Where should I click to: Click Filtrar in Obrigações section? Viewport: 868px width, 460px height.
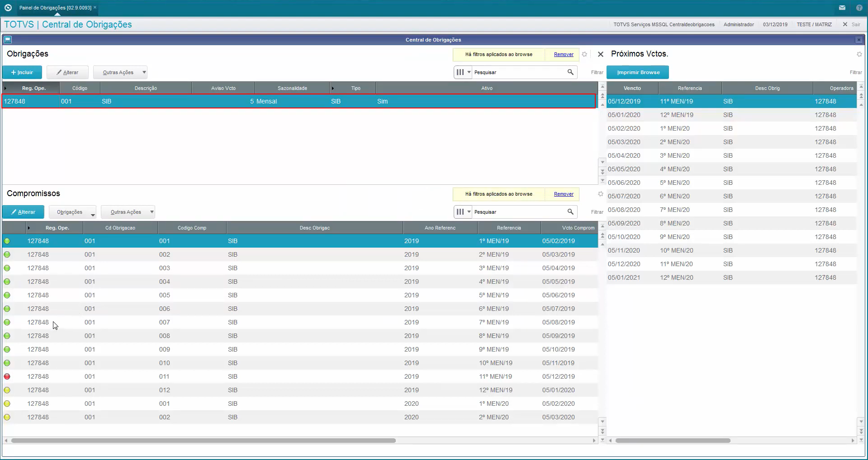(x=597, y=72)
